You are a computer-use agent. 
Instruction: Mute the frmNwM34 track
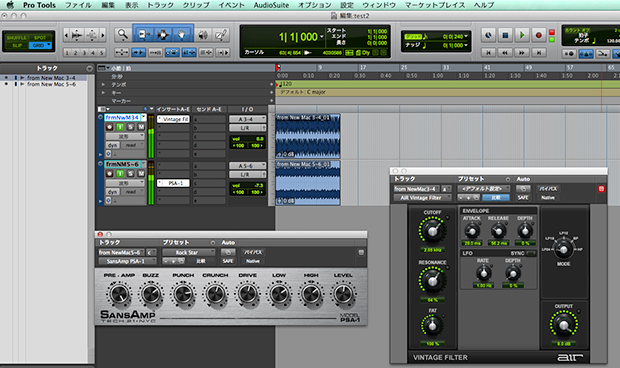tap(141, 127)
